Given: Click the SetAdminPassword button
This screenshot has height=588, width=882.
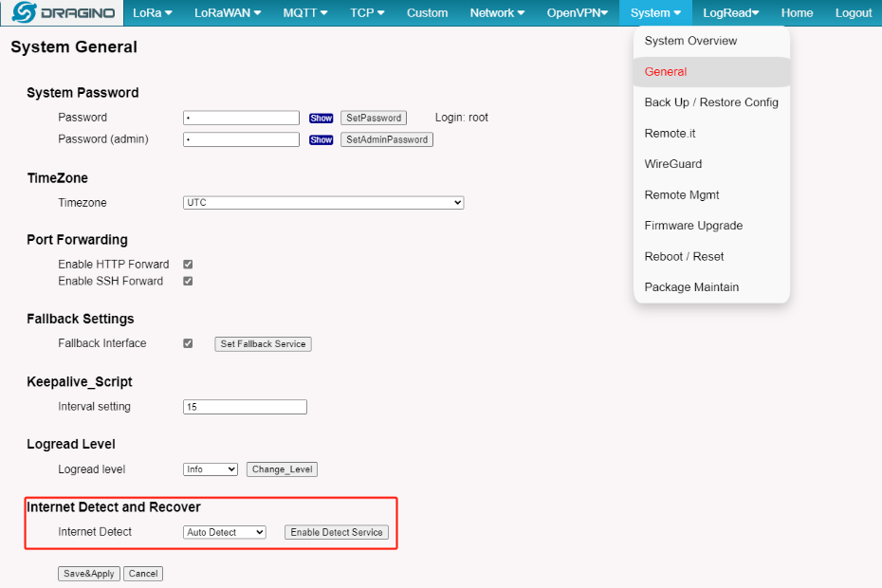Looking at the screenshot, I should click(x=387, y=139).
